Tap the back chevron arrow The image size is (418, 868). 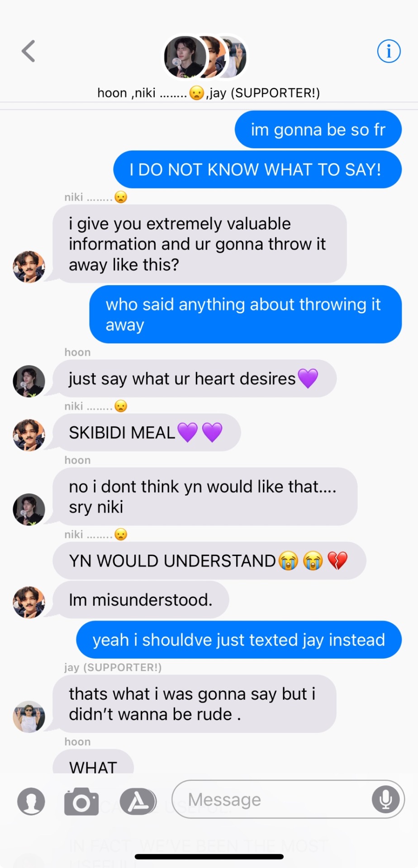(x=28, y=51)
